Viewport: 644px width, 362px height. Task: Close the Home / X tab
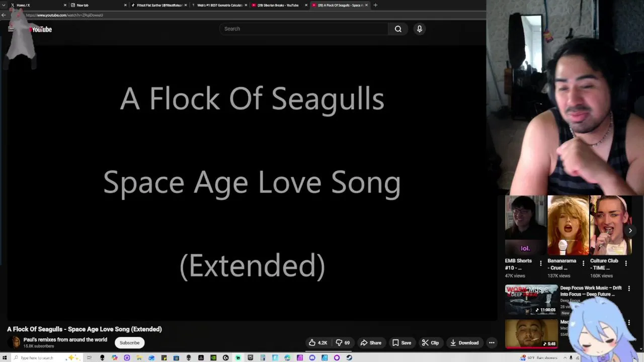tap(65, 5)
